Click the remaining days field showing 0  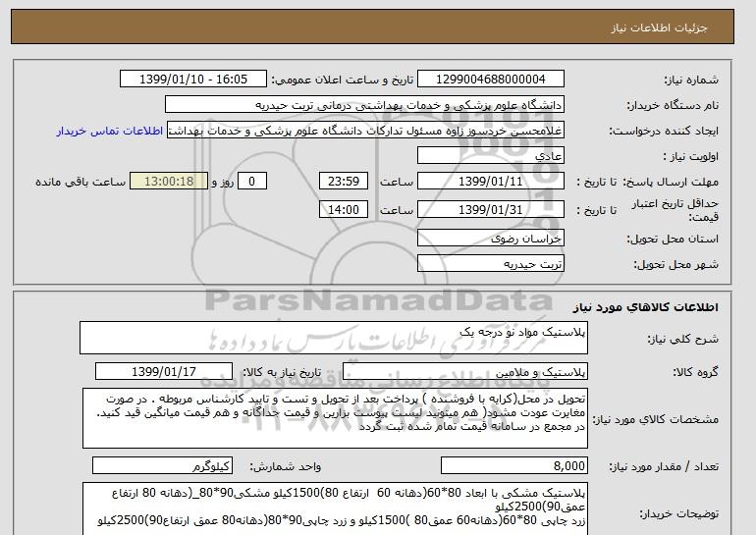[x=251, y=182]
